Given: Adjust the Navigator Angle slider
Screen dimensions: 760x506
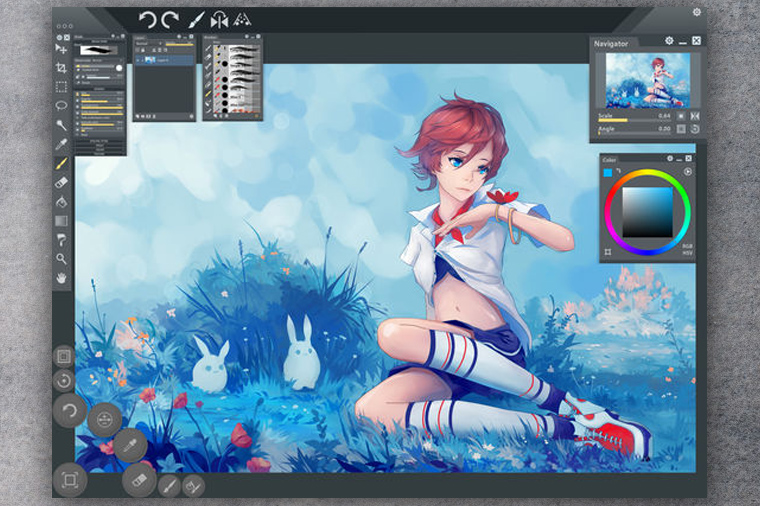Looking at the screenshot, I should (634, 132).
